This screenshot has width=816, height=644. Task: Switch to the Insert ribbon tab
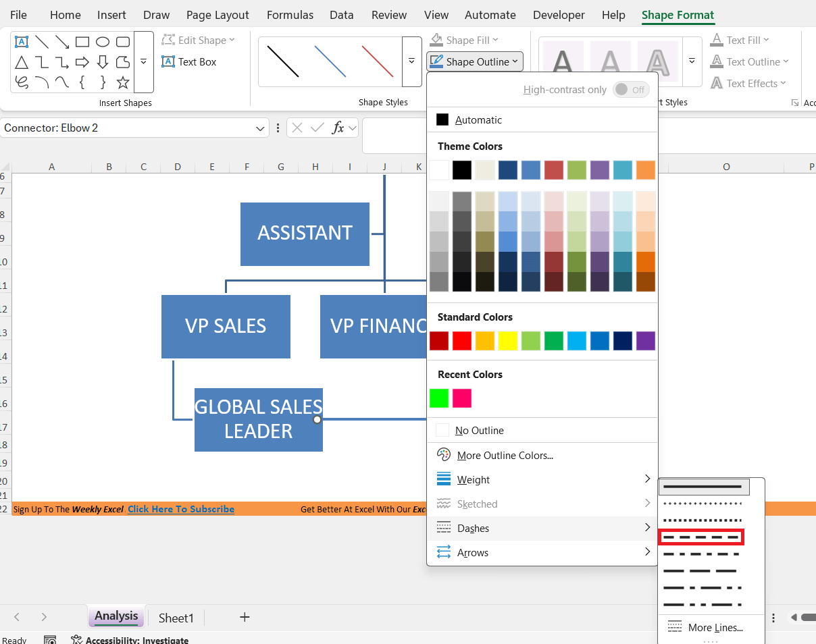coord(111,15)
